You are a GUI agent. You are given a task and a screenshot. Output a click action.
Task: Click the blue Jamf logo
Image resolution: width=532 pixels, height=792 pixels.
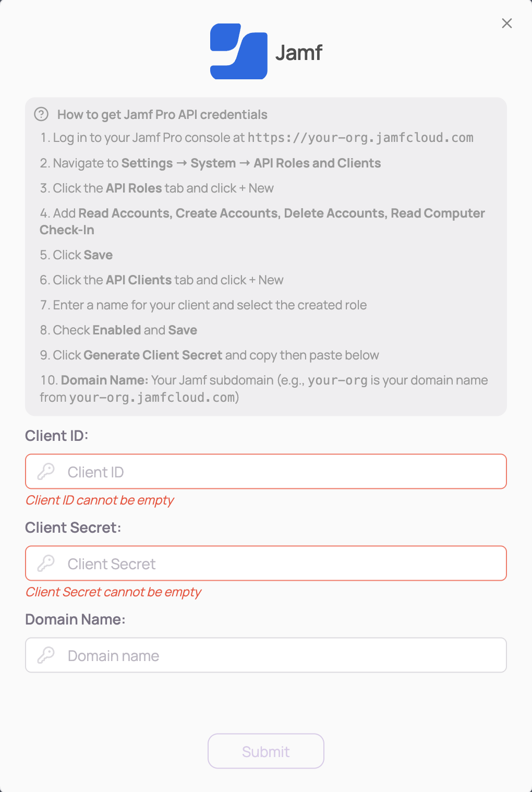pos(239,52)
